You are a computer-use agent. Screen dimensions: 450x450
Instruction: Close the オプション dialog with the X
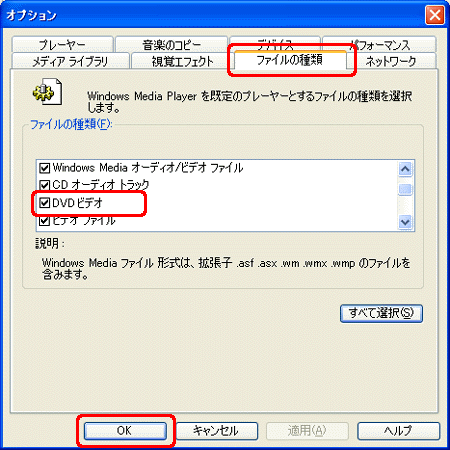(435, 15)
